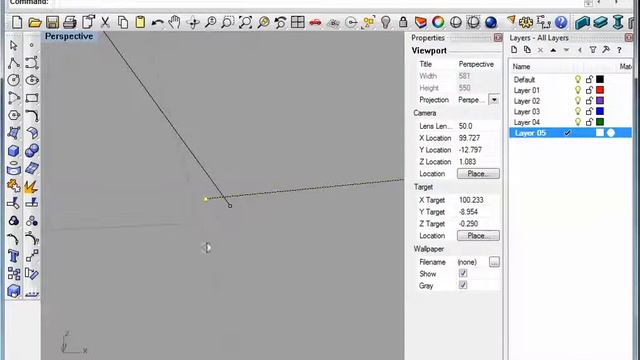Toggle visibility bulb of Default layer
The height and width of the screenshot is (360, 640).
coord(578,79)
